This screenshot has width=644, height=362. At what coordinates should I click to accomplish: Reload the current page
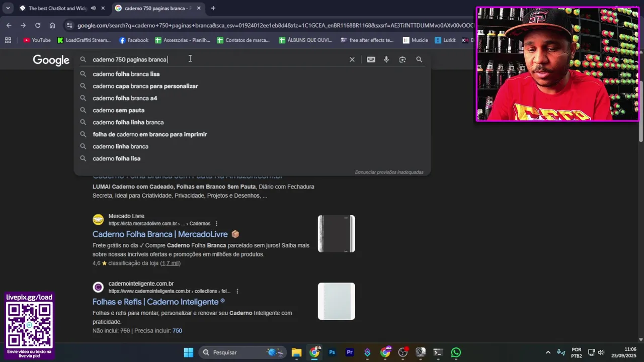pos(38,25)
